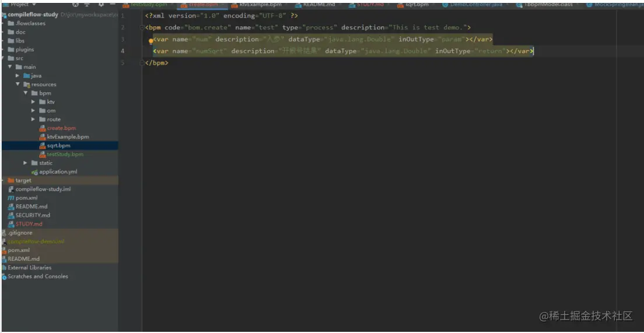
Task: Open the Project panel settings gear
Action: pyautogui.click(x=101, y=5)
